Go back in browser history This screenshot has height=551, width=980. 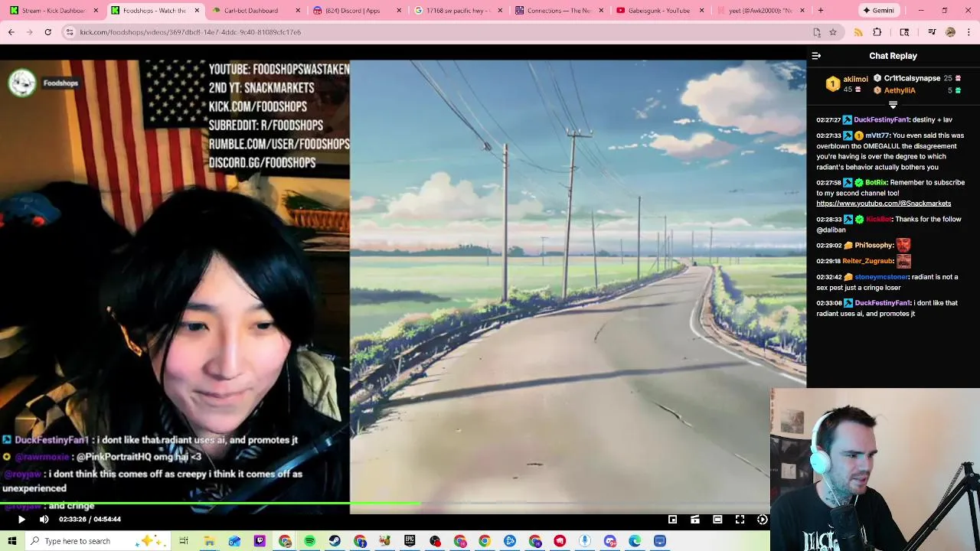pyautogui.click(x=11, y=32)
